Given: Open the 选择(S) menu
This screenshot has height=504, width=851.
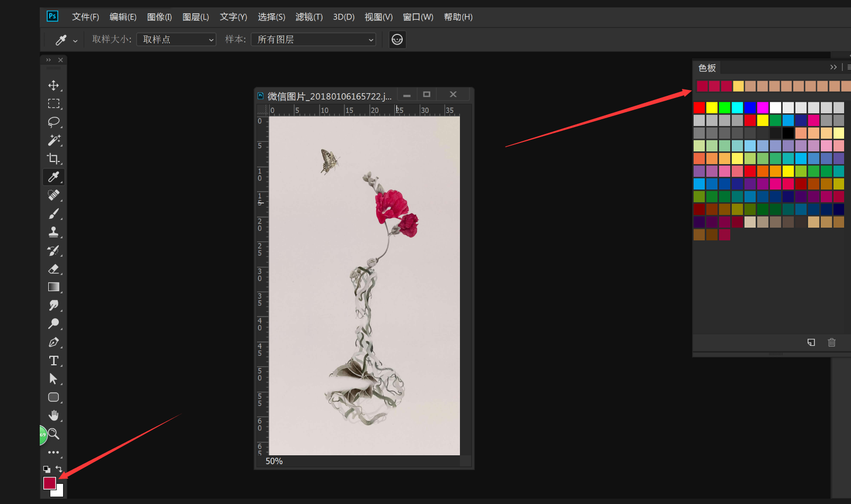Looking at the screenshot, I should tap(271, 17).
